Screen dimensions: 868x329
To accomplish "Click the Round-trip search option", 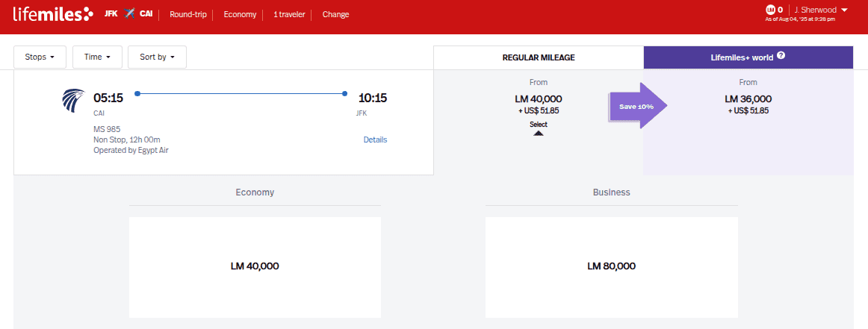I will pyautogui.click(x=188, y=14).
